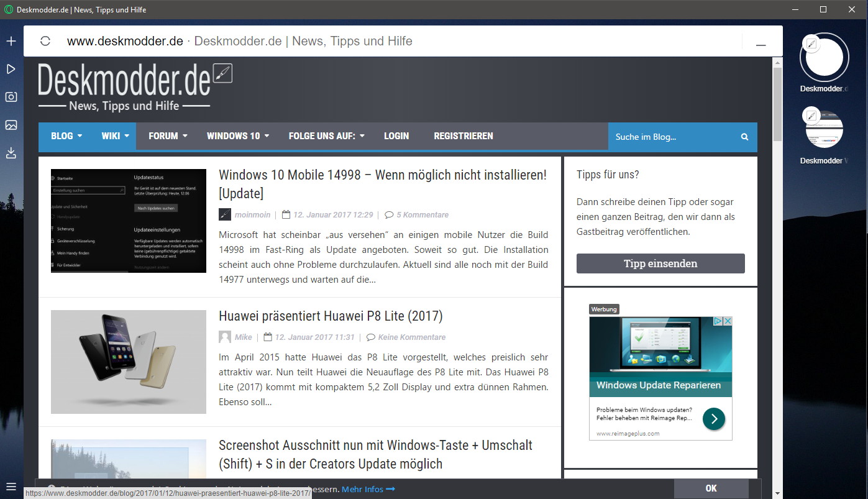The image size is (868, 499).
Task: Open the Huawei P8 Lite (2017) article
Action: 331,316
